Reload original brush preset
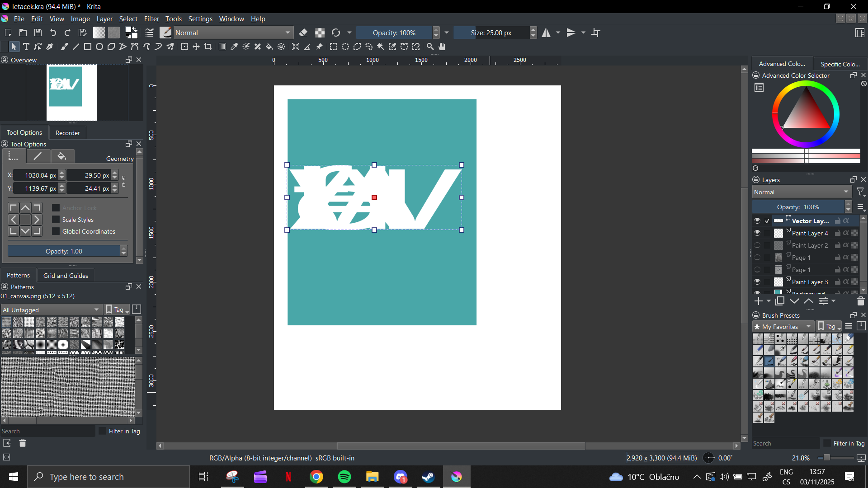868x488 pixels. (x=336, y=33)
